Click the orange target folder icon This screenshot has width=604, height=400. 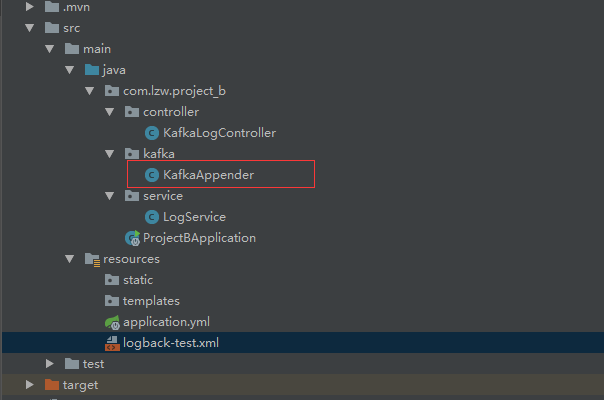pos(52,385)
